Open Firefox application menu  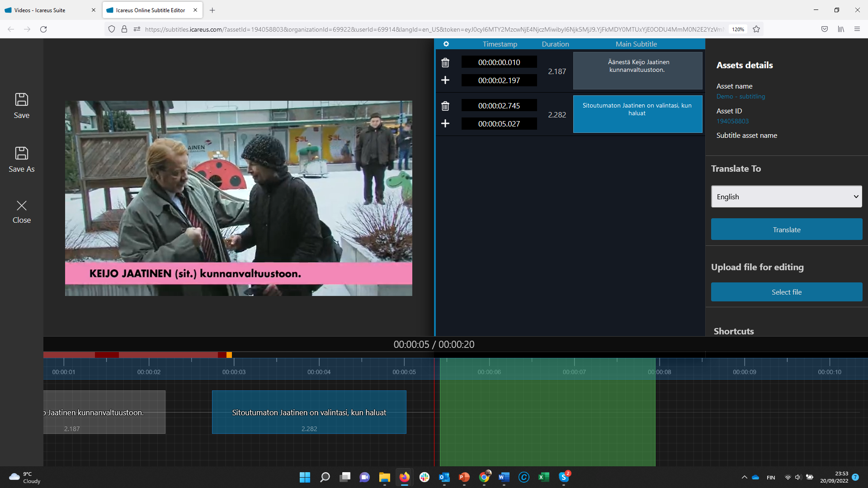coord(857,29)
